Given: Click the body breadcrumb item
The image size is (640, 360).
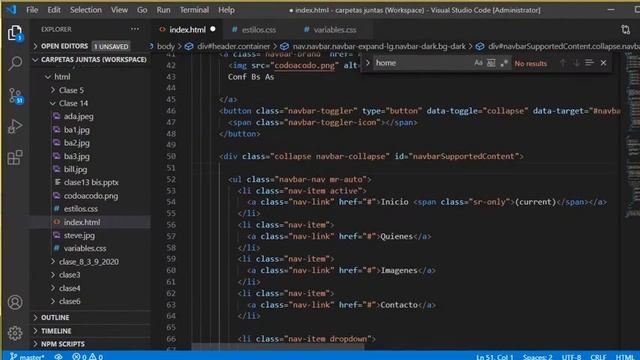Looking at the screenshot, I should [166, 47].
